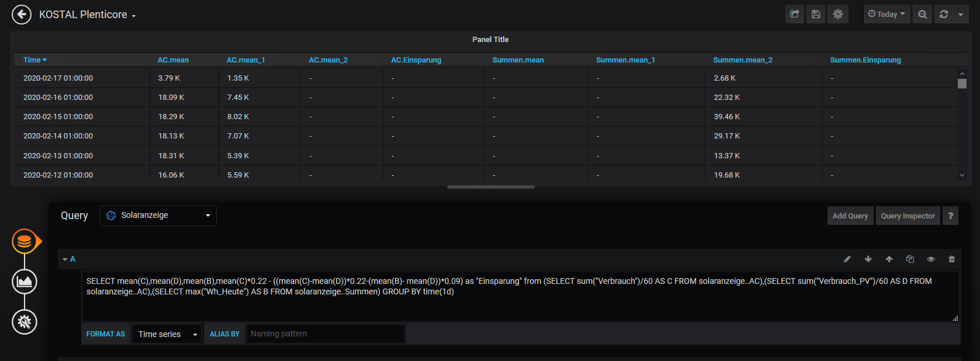
Task: Open the Solaranzeige data source dropdown
Action: pos(158,216)
